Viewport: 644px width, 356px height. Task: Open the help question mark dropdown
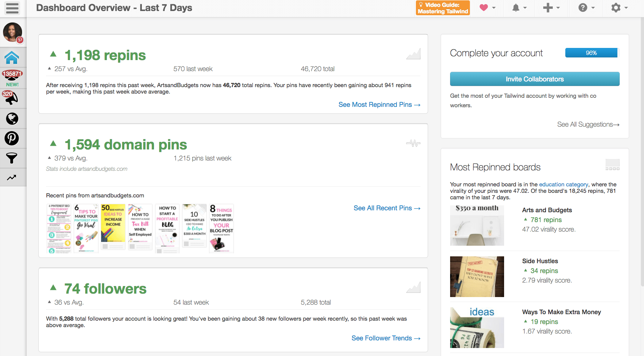click(584, 8)
